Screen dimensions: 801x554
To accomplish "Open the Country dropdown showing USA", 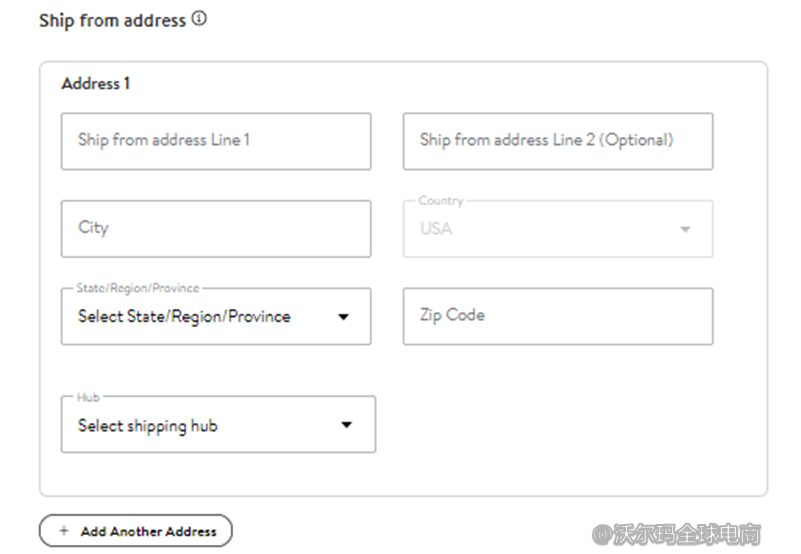I will pos(557,229).
